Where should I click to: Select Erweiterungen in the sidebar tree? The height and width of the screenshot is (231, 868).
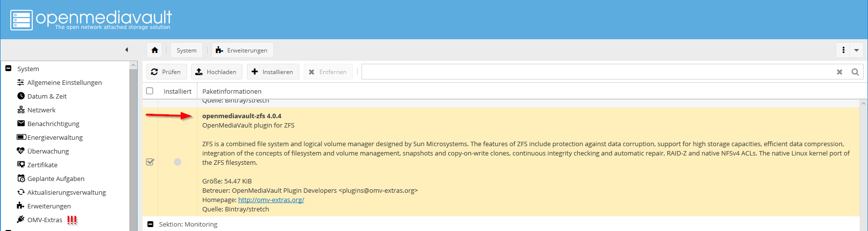48,206
